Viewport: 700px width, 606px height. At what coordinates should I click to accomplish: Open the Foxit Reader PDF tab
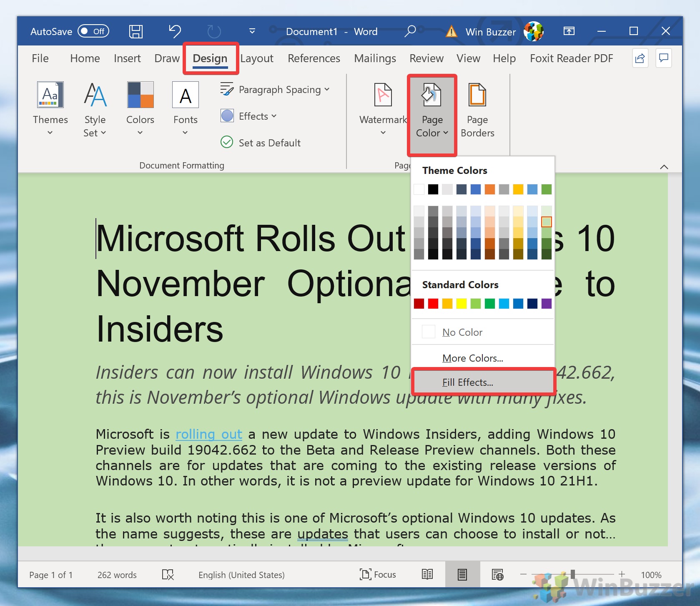pos(572,58)
